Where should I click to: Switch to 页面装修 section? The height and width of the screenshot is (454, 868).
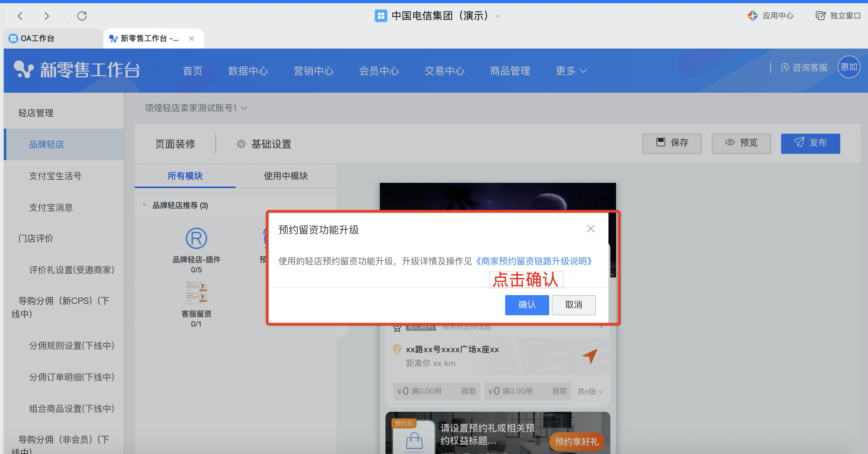click(175, 144)
